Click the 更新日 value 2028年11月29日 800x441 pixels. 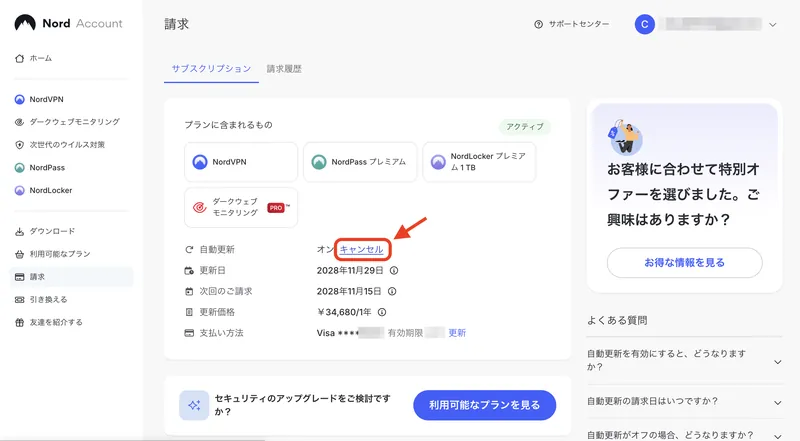coord(351,271)
